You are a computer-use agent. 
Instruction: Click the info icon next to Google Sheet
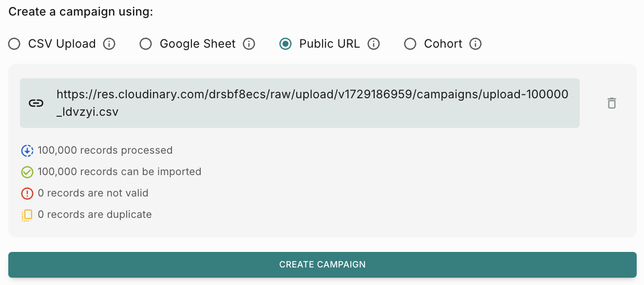click(249, 44)
